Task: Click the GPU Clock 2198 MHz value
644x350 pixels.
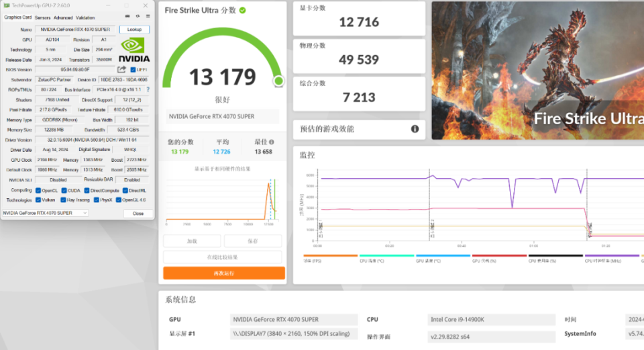Action: (x=47, y=160)
